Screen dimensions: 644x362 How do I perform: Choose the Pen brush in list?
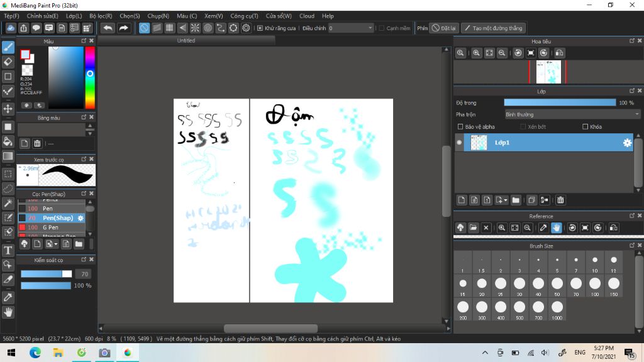52,209
